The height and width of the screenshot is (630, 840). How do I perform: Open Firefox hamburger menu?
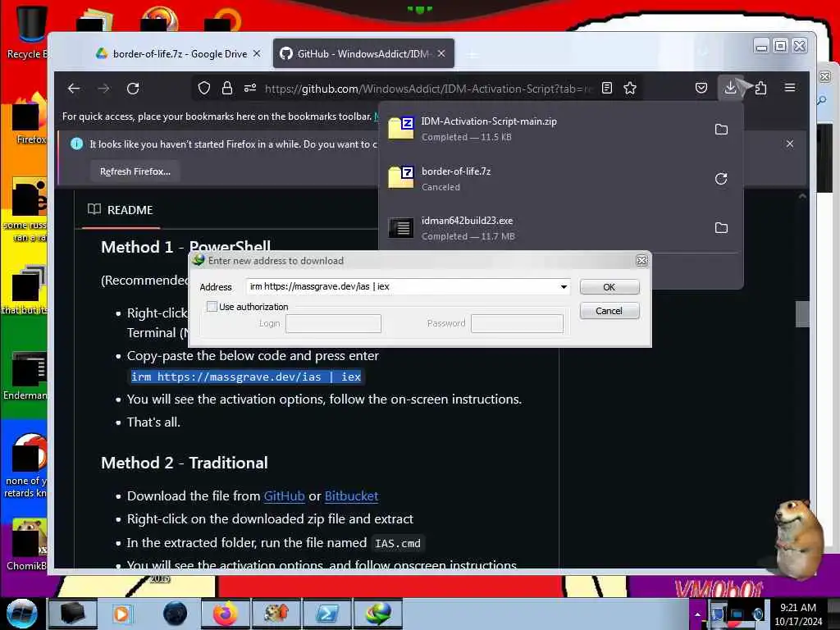(x=790, y=87)
